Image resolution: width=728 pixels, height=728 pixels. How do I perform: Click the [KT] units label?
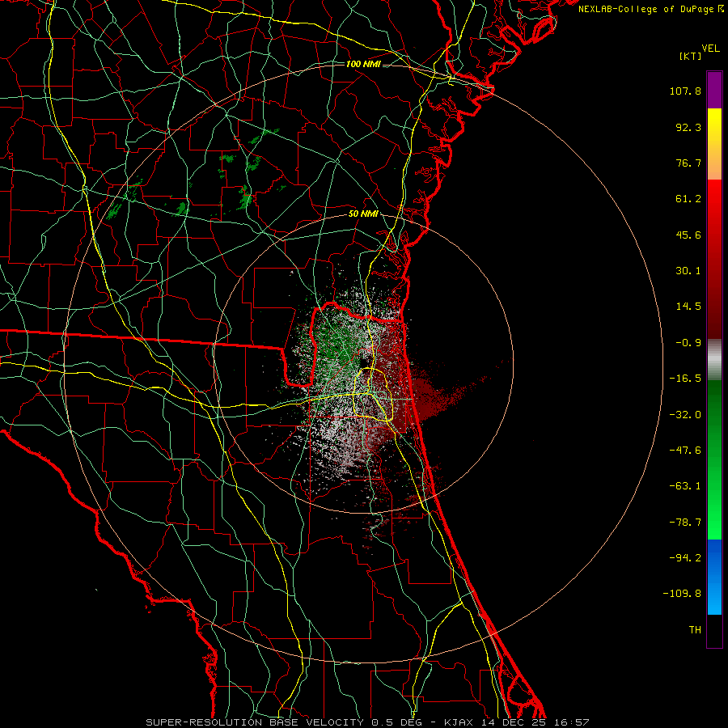(x=690, y=56)
